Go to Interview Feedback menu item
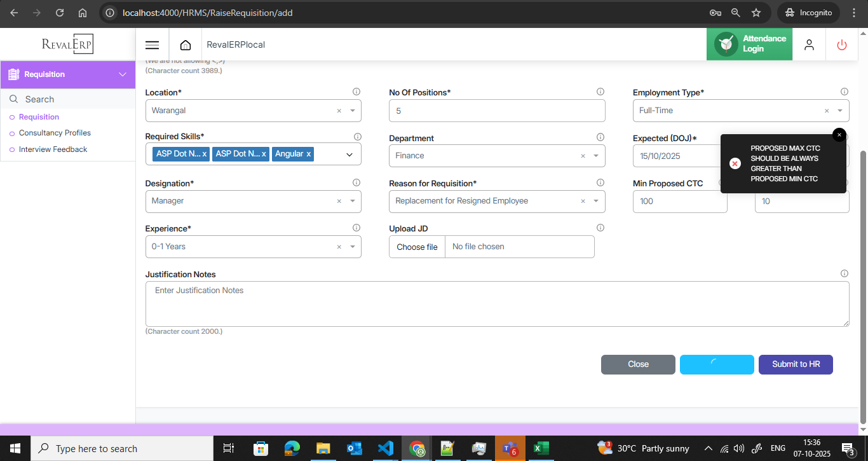 tap(53, 149)
